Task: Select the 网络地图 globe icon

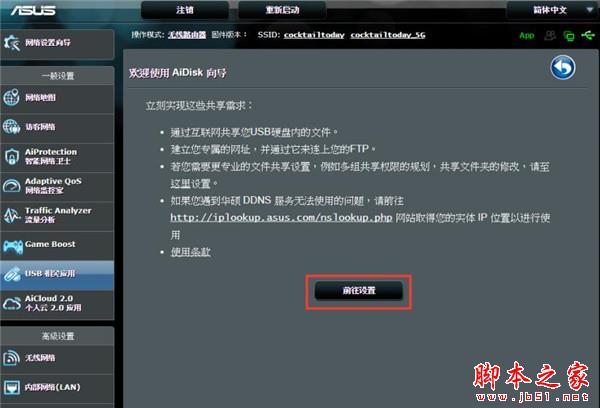Action: pos(11,97)
